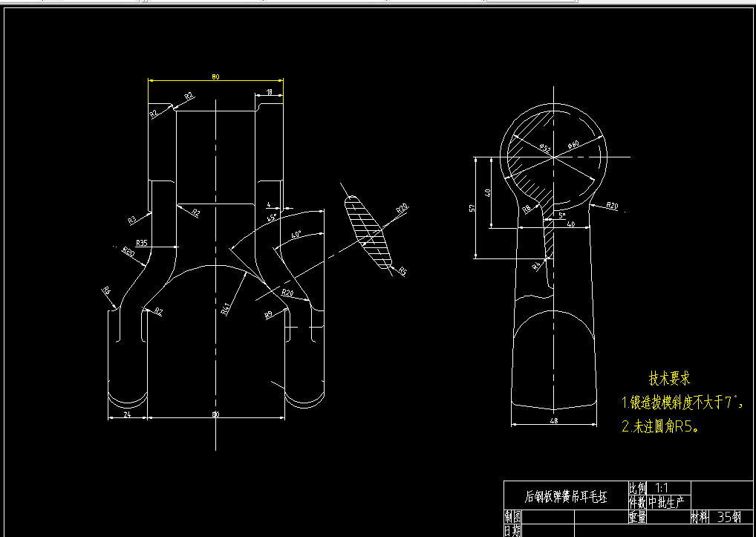Select the note 1.锻造拔模斜度不大于7°
This screenshot has height=537, width=756.
tap(682, 403)
